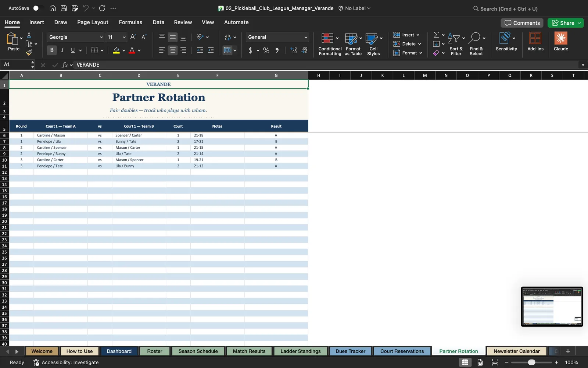
Task: Toggle Bold formatting
Action: click(x=51, y=50)
